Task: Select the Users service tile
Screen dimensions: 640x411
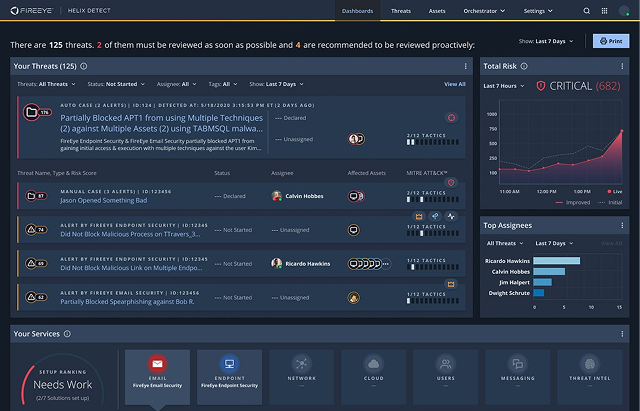Action: tap(445, 377)
